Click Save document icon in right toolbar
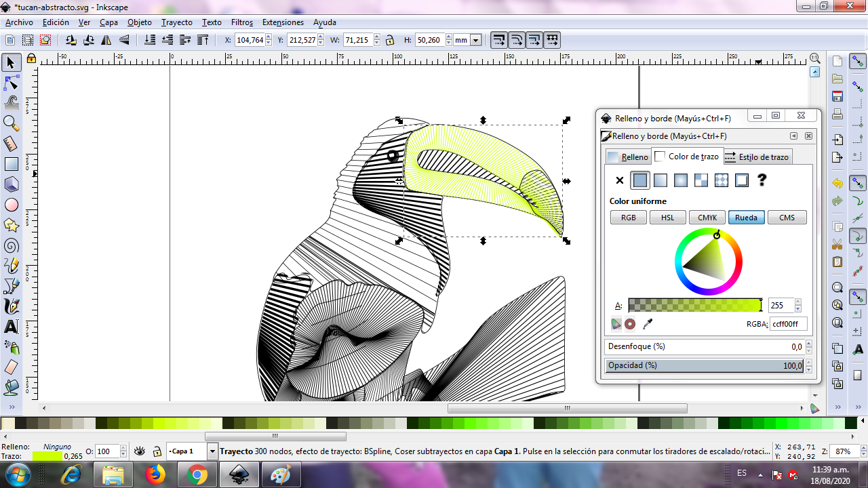Viewport: 868px width, 488px height. pos(837,96)
